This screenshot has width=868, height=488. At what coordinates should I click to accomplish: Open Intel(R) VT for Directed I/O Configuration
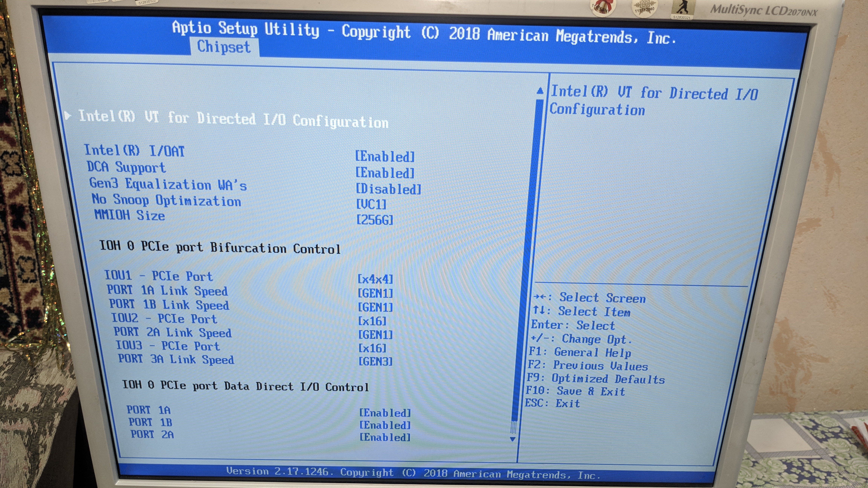point(233,119)
